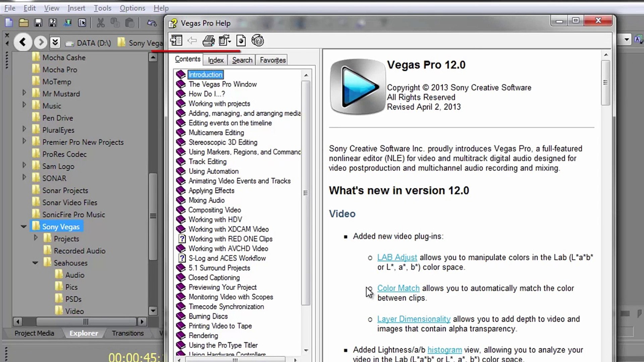Expand the Premier Pro New Projects folder
Image resolution: width=644 pixels, height=362 pixels.
[24, 141]
